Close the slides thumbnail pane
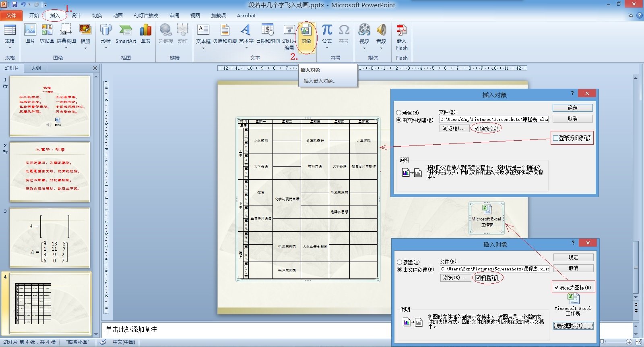 95,68
